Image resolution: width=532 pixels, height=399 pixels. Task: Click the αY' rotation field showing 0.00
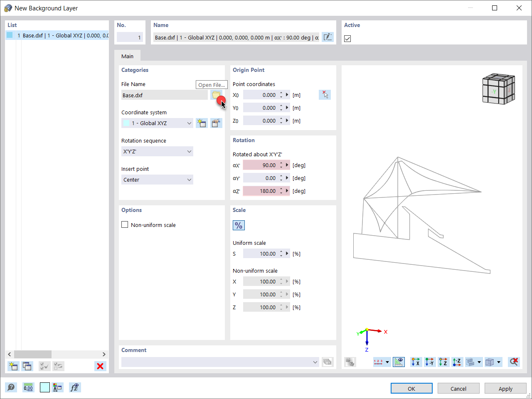pos(260,178)
